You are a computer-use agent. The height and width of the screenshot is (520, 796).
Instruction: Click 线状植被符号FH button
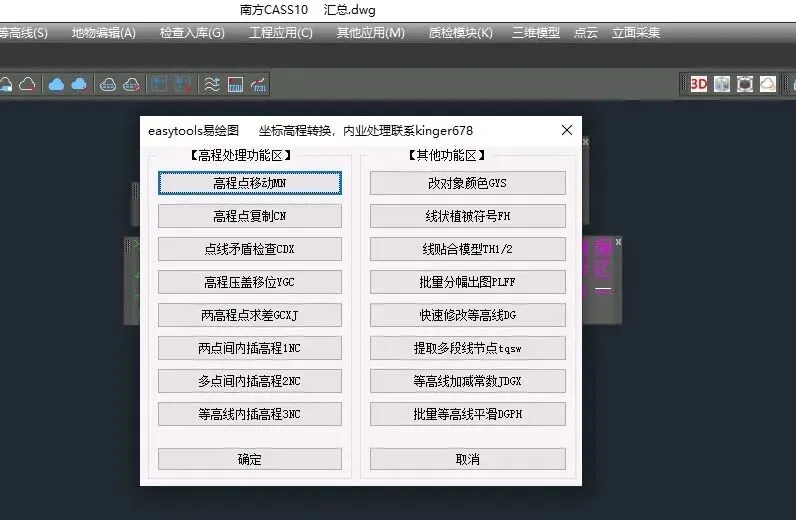(468, 216)
